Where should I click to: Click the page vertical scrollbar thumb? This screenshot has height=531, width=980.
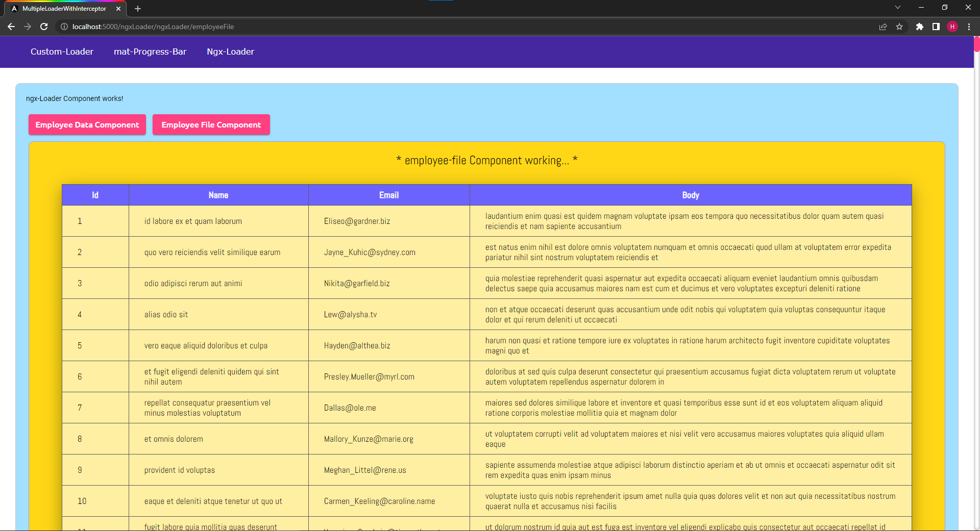(976, 44)
